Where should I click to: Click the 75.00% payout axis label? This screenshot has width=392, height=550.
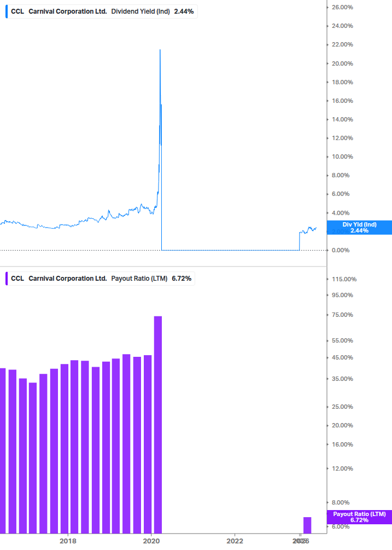[342, 315]
